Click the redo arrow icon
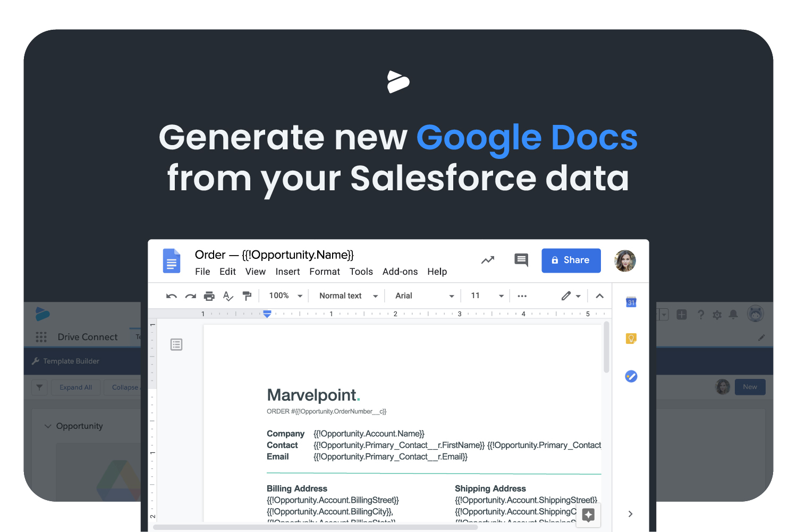The image size is (797, 532). point(190,296)
